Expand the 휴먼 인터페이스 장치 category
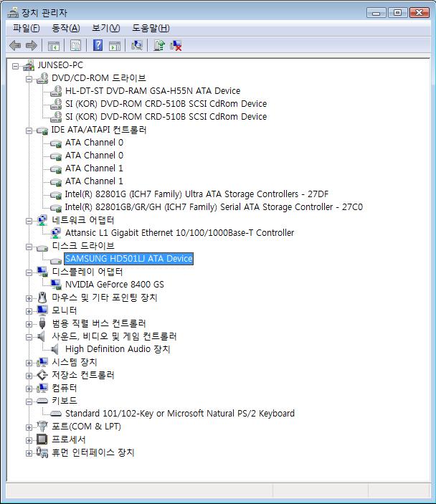Viewport: 436px width, 504px height. [29, 453]
